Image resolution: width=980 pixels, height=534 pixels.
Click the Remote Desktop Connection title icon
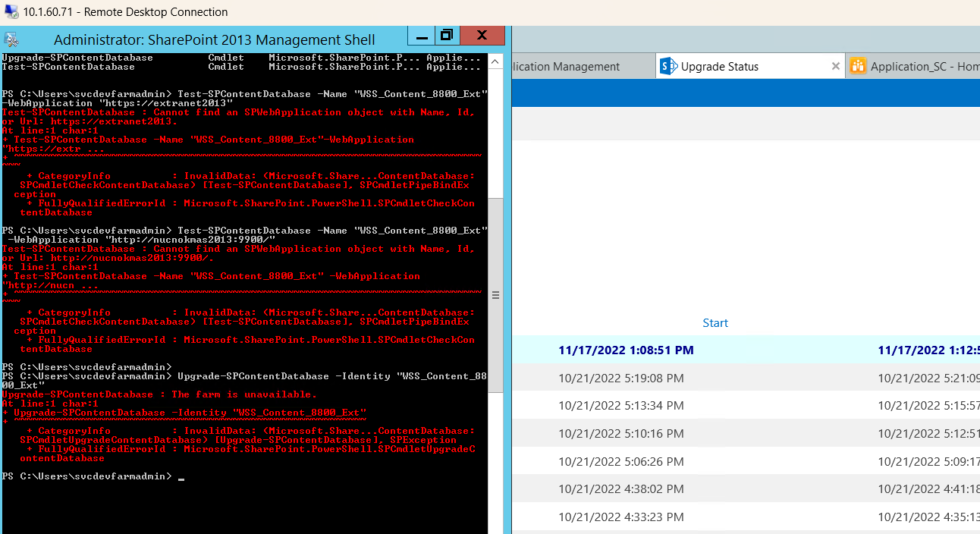click(11, 11)
